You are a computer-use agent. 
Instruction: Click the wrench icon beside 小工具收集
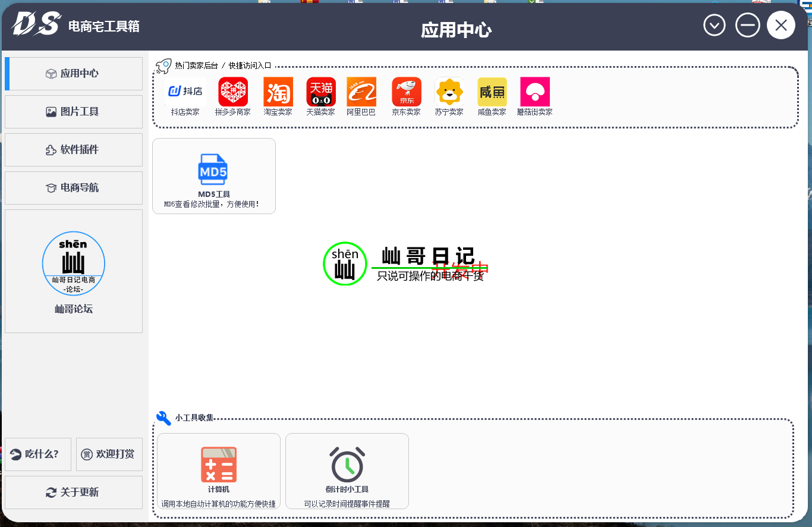point(163,418)
